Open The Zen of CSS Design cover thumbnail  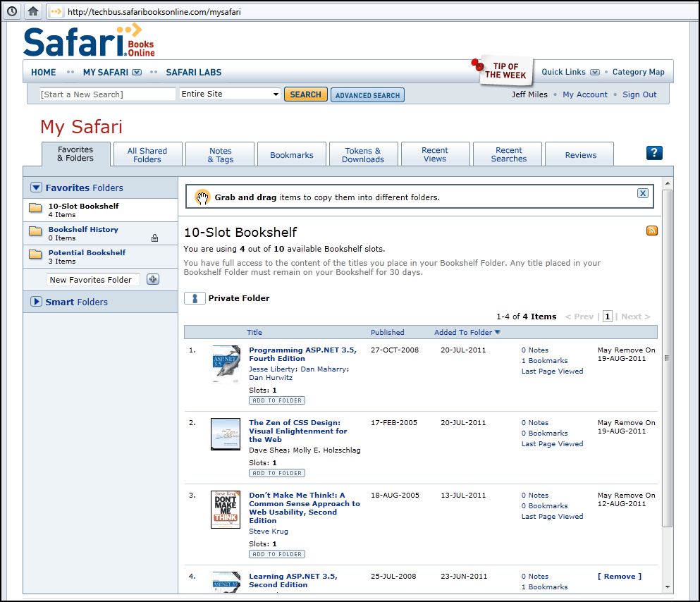point(226,434)
